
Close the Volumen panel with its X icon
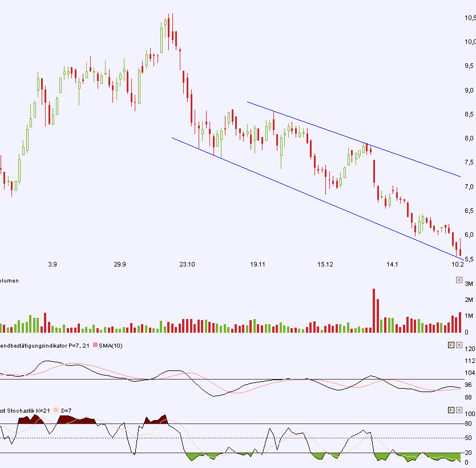459,280
